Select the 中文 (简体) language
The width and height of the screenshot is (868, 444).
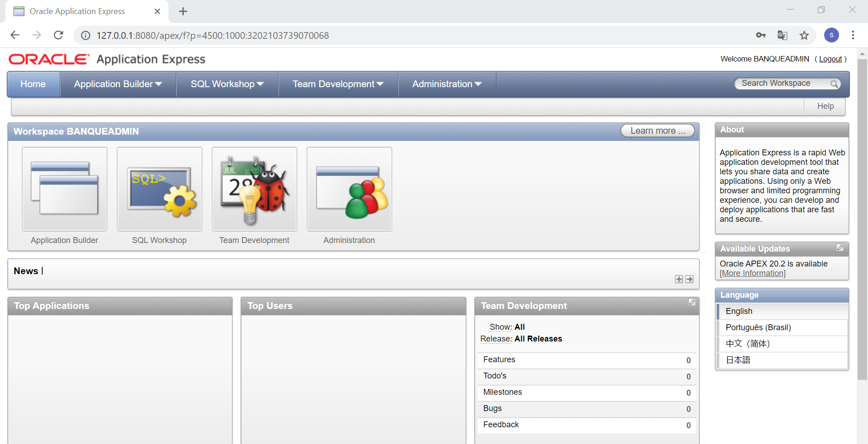(782, 344)
